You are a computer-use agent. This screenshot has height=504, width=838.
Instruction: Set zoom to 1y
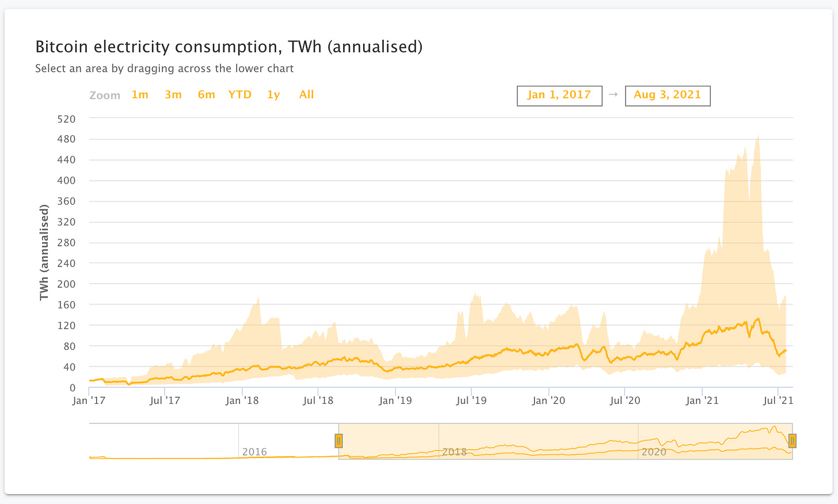tap(273, 95)
